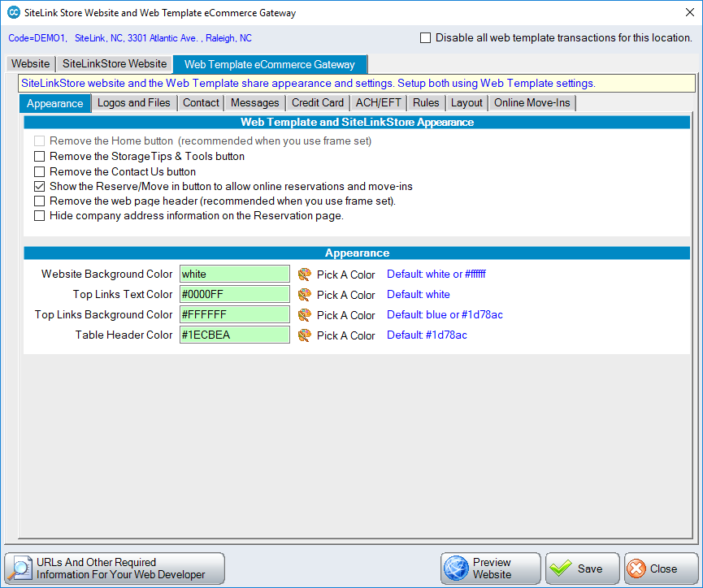Open the SiteLinkStore Website tab
The image size is (703, 588).
[115, 63]
